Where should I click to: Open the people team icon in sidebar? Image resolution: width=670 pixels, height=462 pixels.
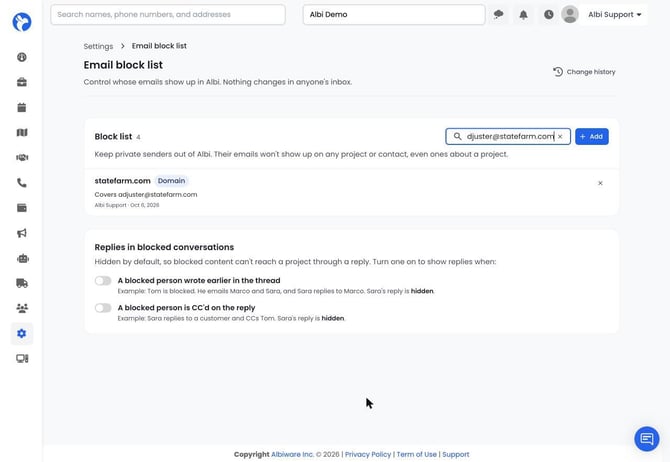pos(22,308)
